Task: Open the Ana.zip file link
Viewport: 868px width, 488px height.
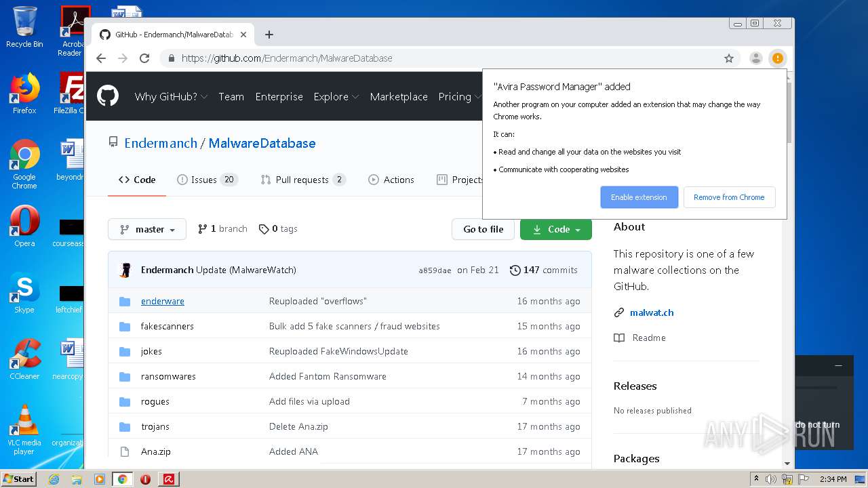Action: point(156,451)
